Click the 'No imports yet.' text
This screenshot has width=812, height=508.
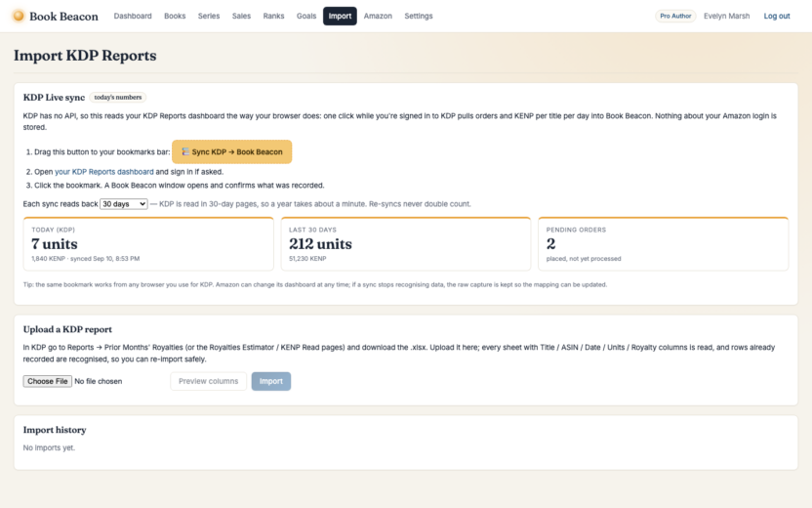(49, 447)
